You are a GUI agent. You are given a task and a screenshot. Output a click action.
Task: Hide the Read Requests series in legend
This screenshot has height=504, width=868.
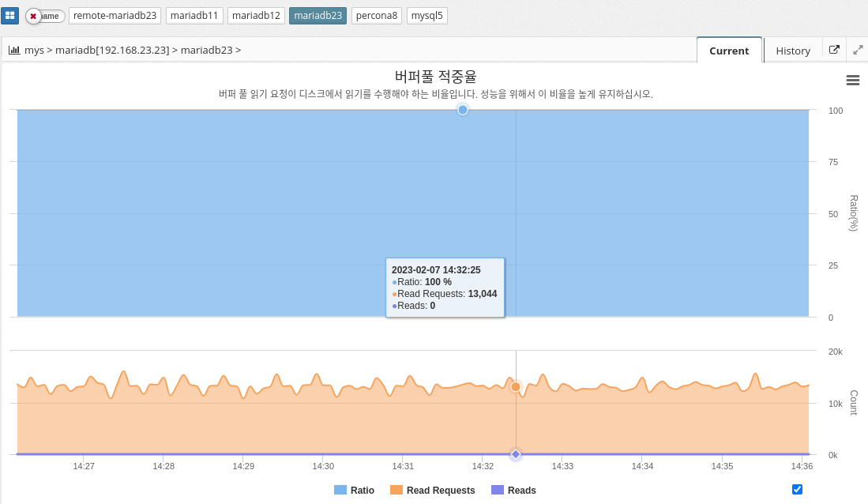point(432,490)
